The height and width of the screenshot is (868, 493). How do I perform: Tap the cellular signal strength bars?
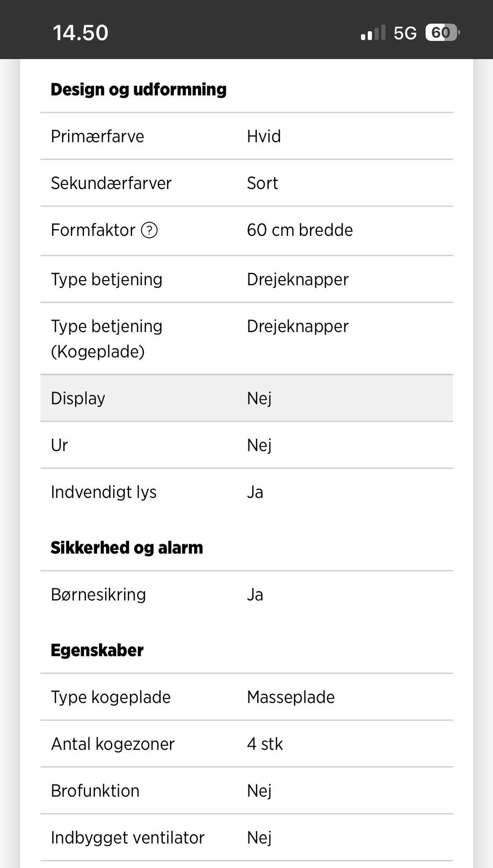pyautogui.click(x=372, y=33)
